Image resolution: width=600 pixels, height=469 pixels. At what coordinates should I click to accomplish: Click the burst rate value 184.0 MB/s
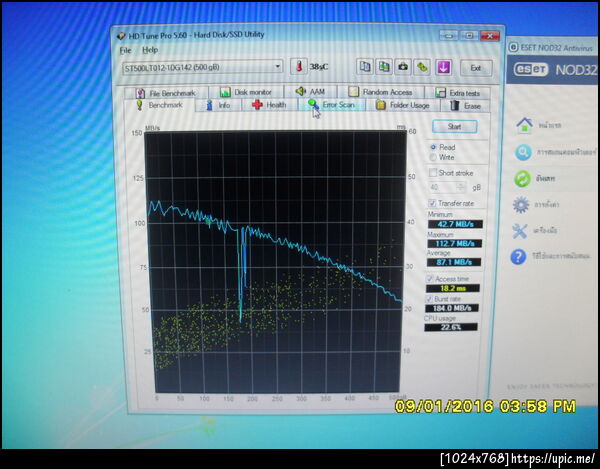pyautogui.click(x=452, y=308)
